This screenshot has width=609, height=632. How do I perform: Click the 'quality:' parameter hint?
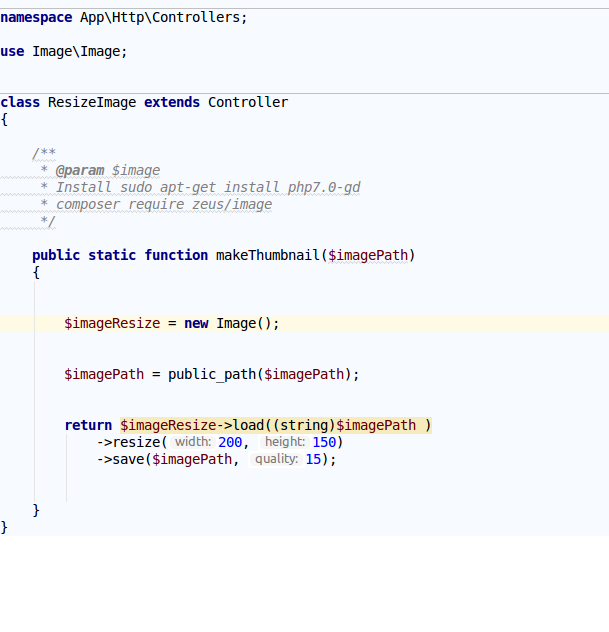click(x=276, y=459)
